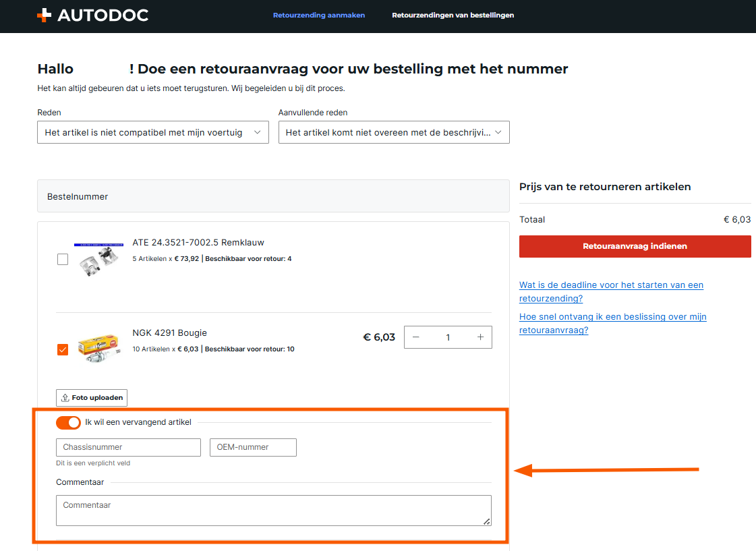Uncheck the NGK 4291 Bougie checkbox

tap(63, 349)
